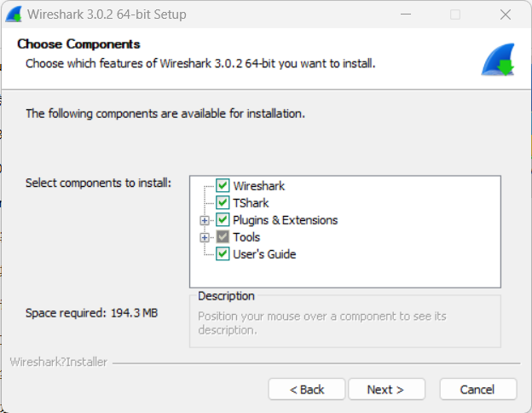Toggle the Wireshark component checkbox
Screen dimensions: 532x413
223,186
